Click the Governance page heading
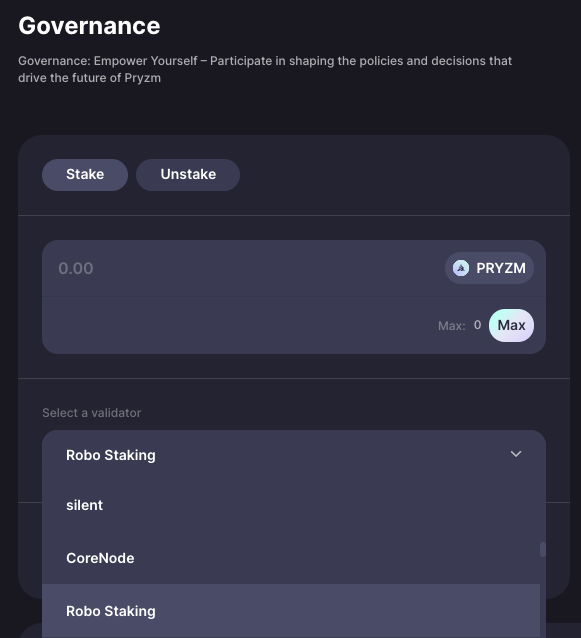 (89, 26)
